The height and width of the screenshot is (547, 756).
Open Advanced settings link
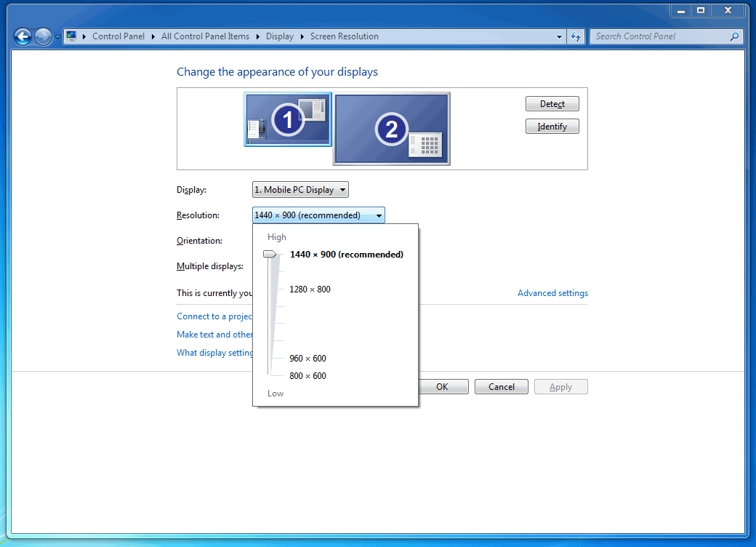tap(552, 293)
